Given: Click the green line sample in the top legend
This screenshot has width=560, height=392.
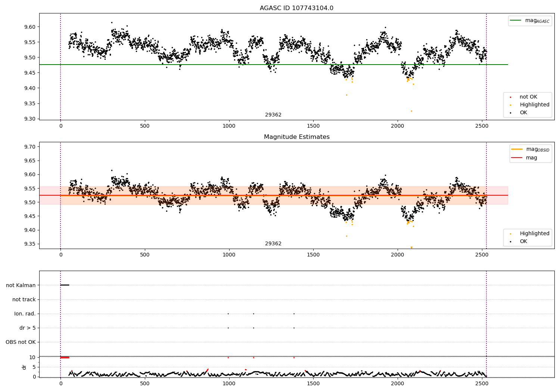Looking at the screenshot, I should [x=516, y=21].
